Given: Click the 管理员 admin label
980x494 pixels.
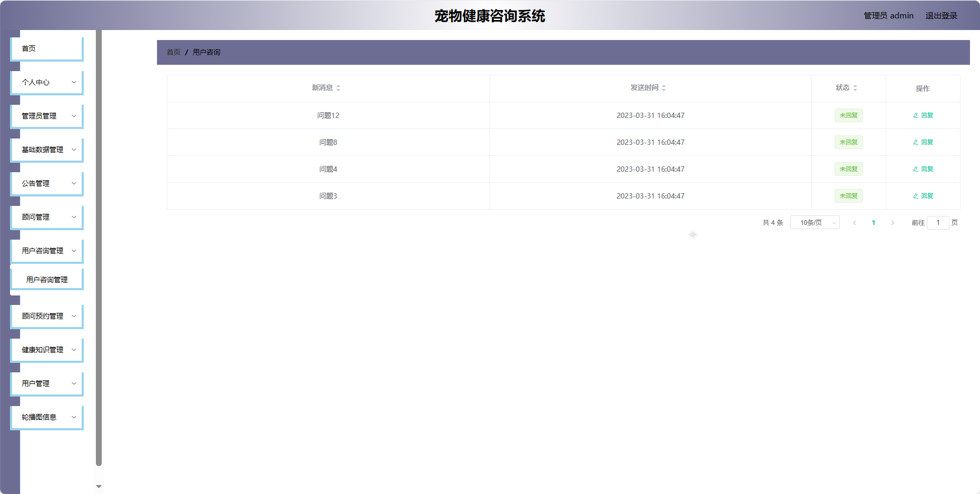Looking at the screenshot, I should (x=888, y=16).
